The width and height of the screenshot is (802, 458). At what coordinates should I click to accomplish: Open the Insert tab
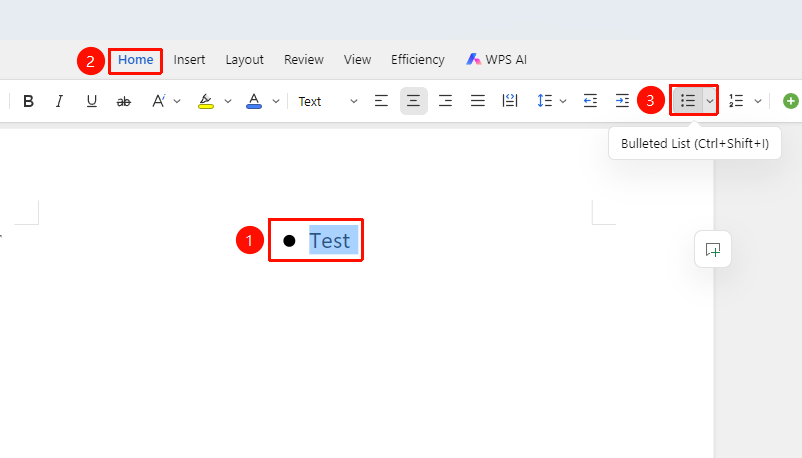pos(189,60)
